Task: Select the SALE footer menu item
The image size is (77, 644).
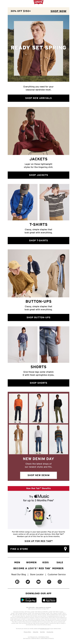Action: point(60,562)
